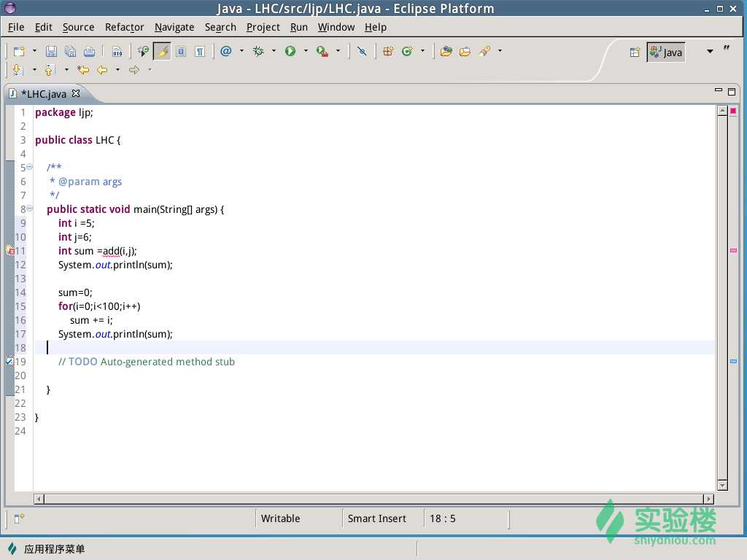The width and height of the screenshot is (747, 560).
Task: Click the New Java Package icon
Action: pyautogui.click(x=388, y=52)
